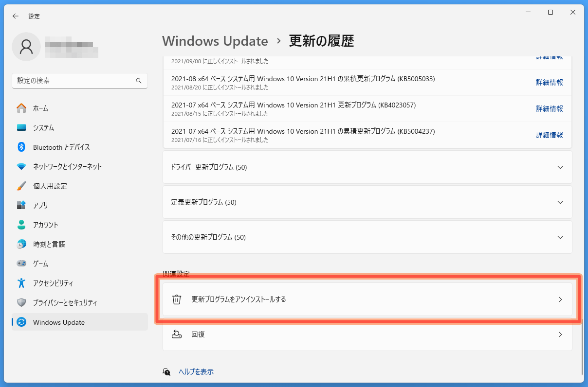Click chevron on 更新プログラムをアンインストールする row
This screenshot has height=387, width=588.
pos(560,299)
